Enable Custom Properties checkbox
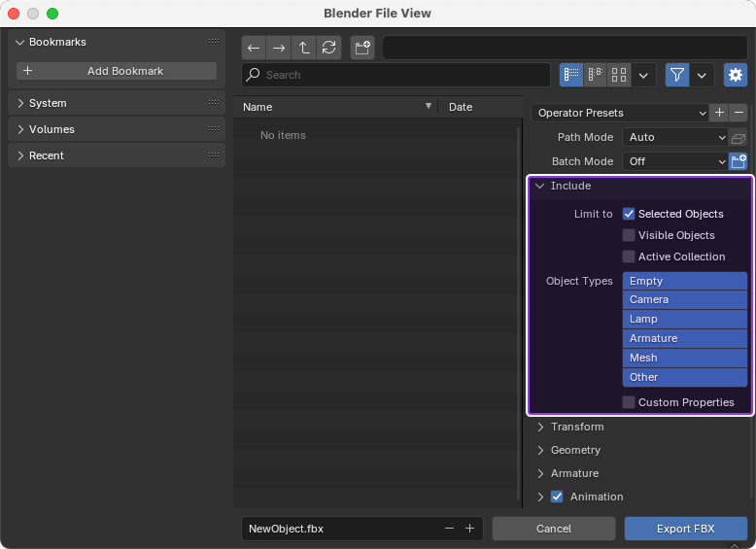 [629, 402]
